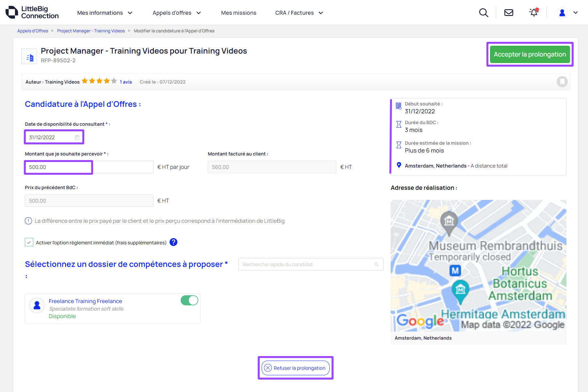Open the 1 avis reviews link
The height and width of the screenshot is (392, 588).
[x=126, y=82]
